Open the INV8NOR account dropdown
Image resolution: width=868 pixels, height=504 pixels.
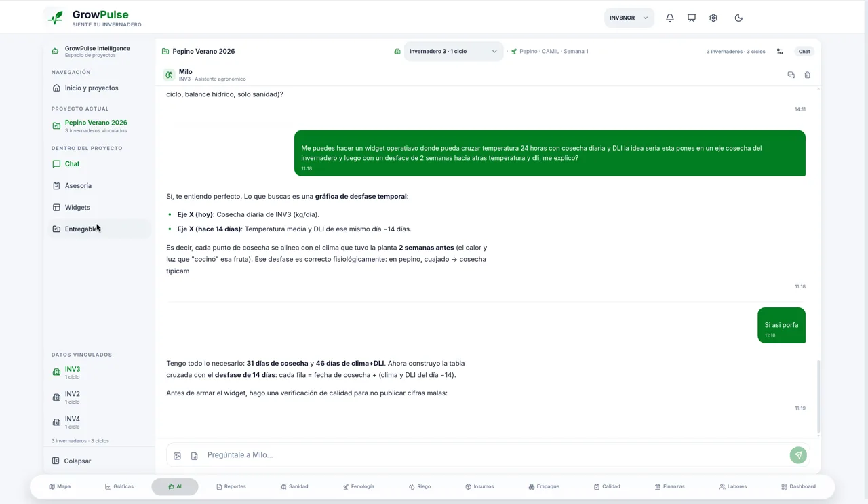tap(629, 18)
